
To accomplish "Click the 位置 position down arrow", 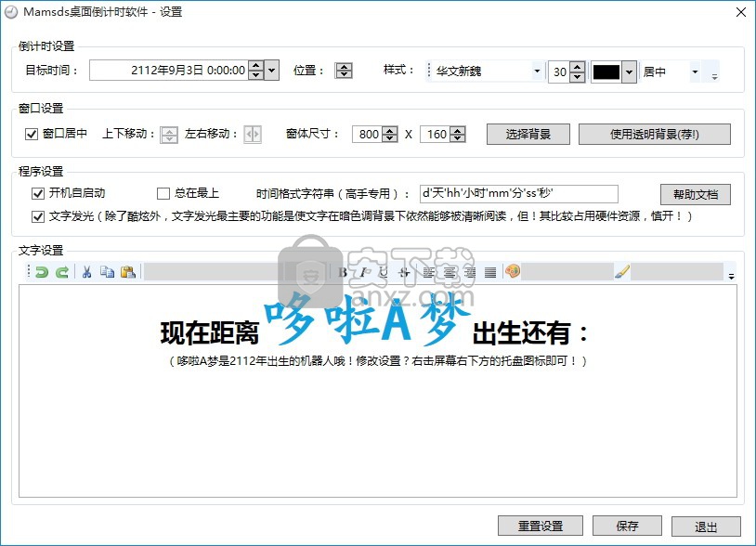I will pos(344,74).
